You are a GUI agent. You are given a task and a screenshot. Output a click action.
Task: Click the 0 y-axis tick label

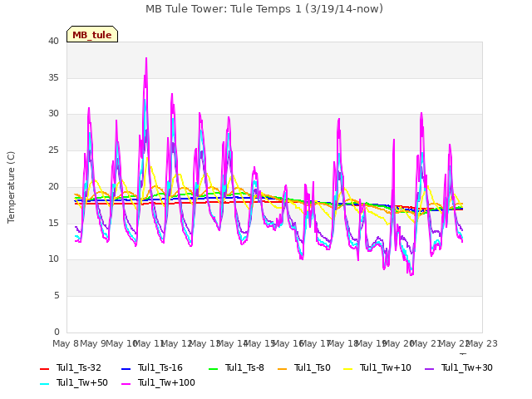pyautogui.click(x=57, y=332)
